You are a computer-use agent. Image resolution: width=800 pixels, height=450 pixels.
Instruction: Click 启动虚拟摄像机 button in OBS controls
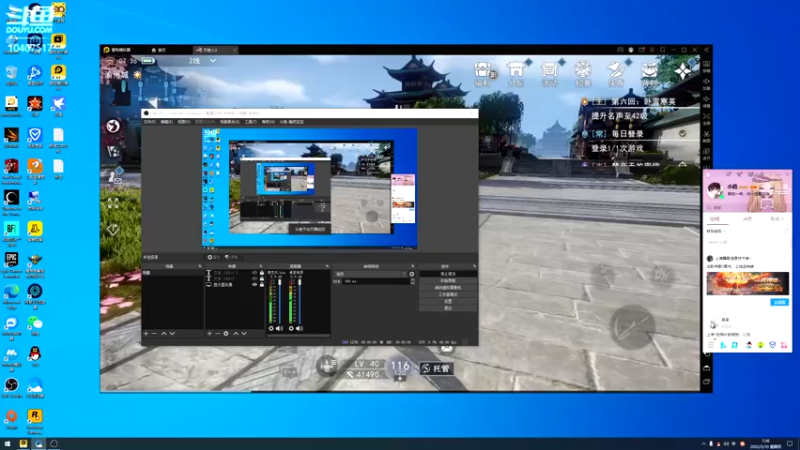click(x=448, y=288)
